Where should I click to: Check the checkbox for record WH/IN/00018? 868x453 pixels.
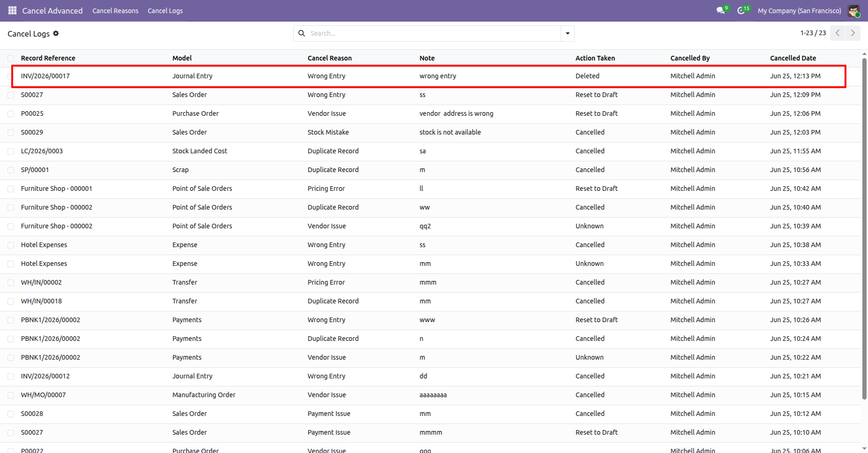[11, 301]
